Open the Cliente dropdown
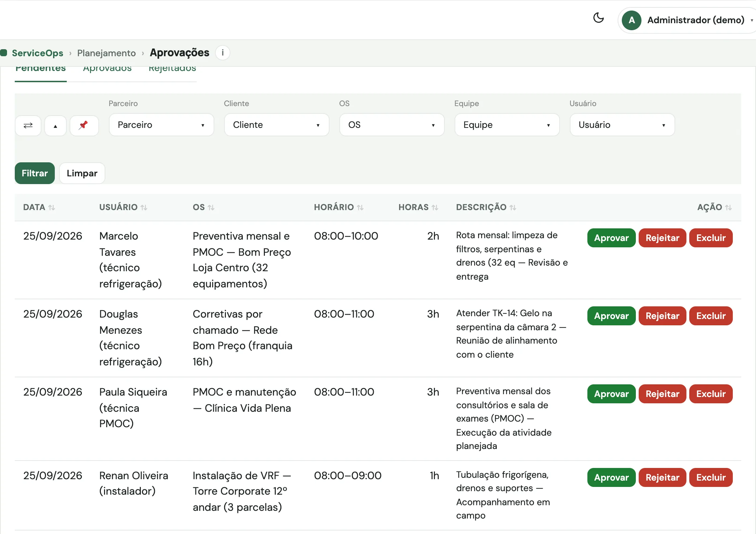The width and height of the screenshot is (756, 534). coord(276,125)
